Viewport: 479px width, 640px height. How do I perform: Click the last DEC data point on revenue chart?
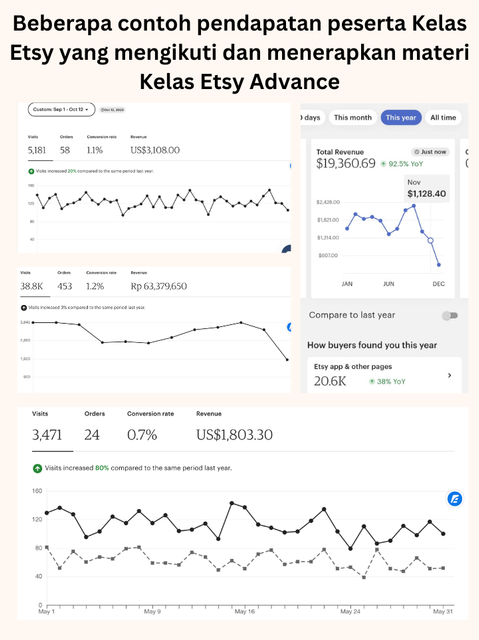tap(439, 265)
